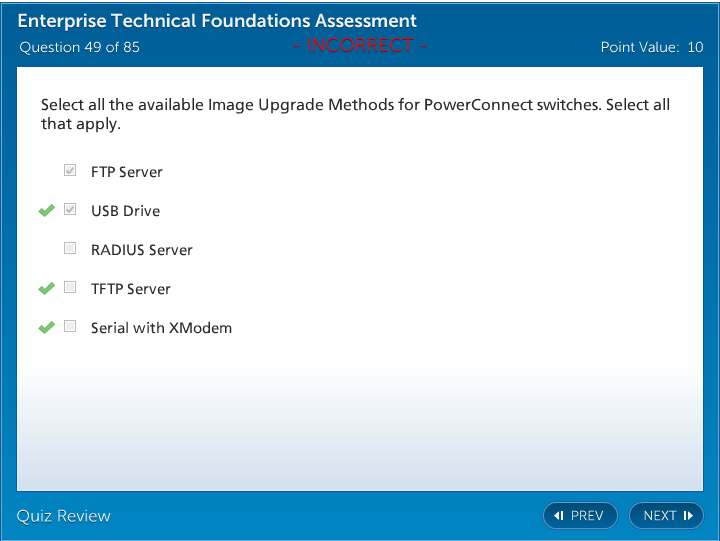Select the USB Drive answer label

[125, 211]
